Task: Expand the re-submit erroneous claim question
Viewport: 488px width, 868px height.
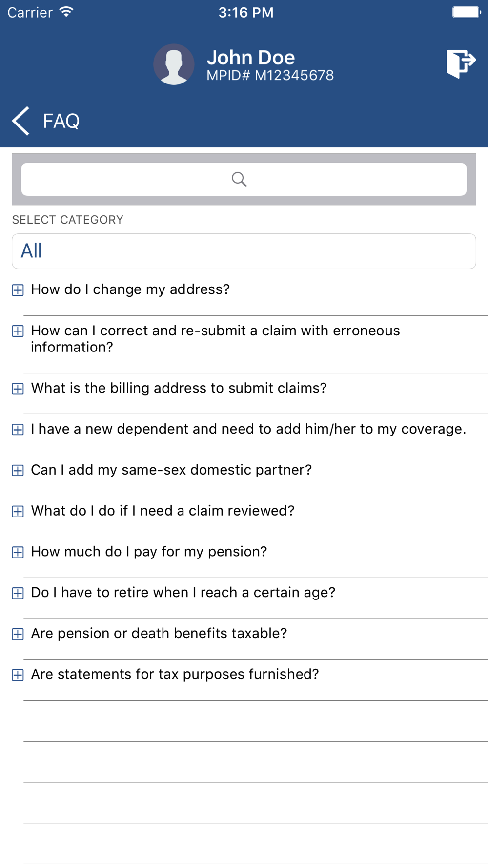Action: click(18, 331)
